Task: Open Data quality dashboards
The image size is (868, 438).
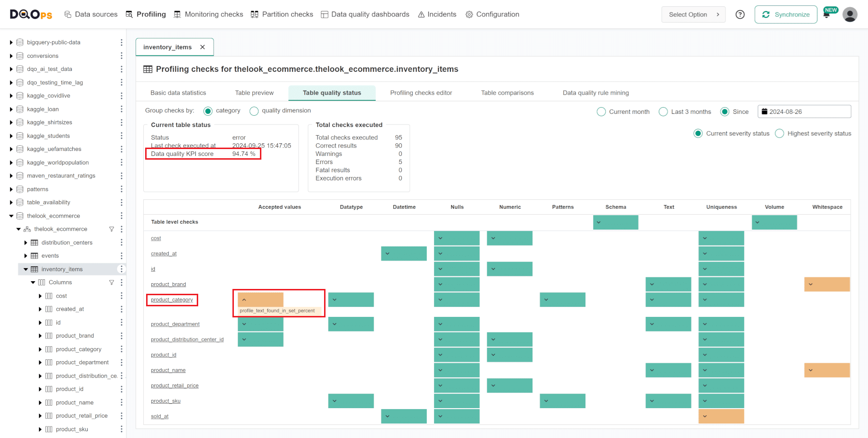Action: (365, 14)
